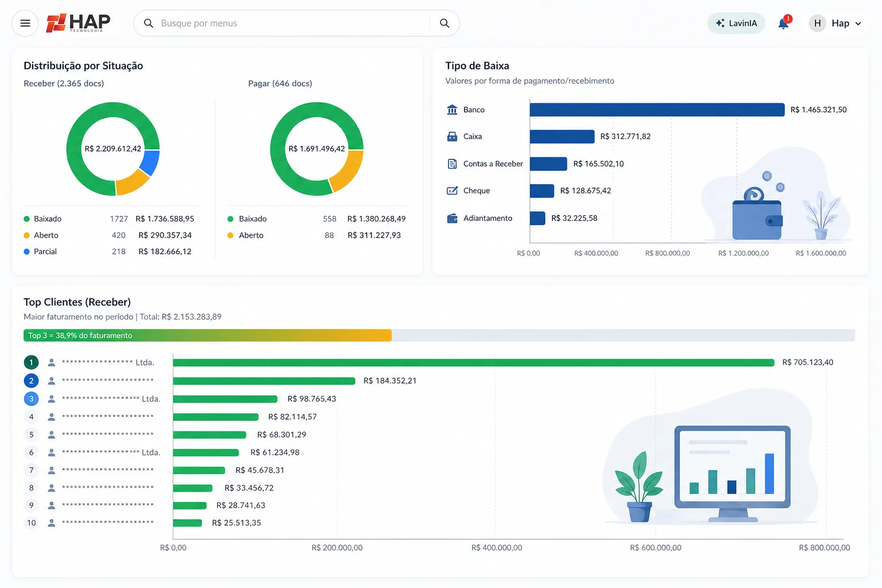The height and width of the screenshot is (588, 882).
Task: Click the Adiantamento wallet icon
Action: point(452,218)
